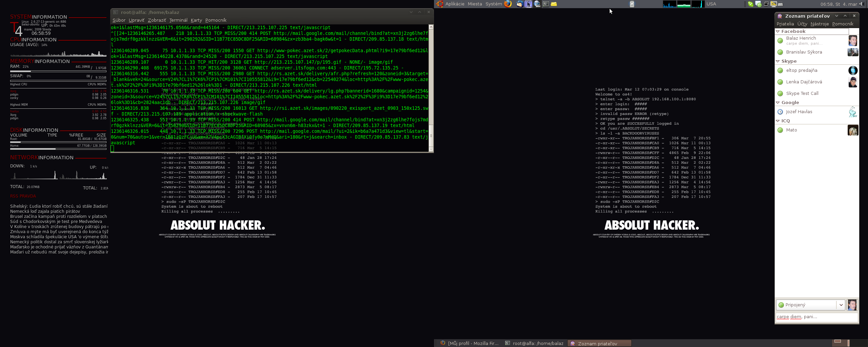Click the speaker applet in panel center
This screenshot has height=347, width=868.
(632, 4)
